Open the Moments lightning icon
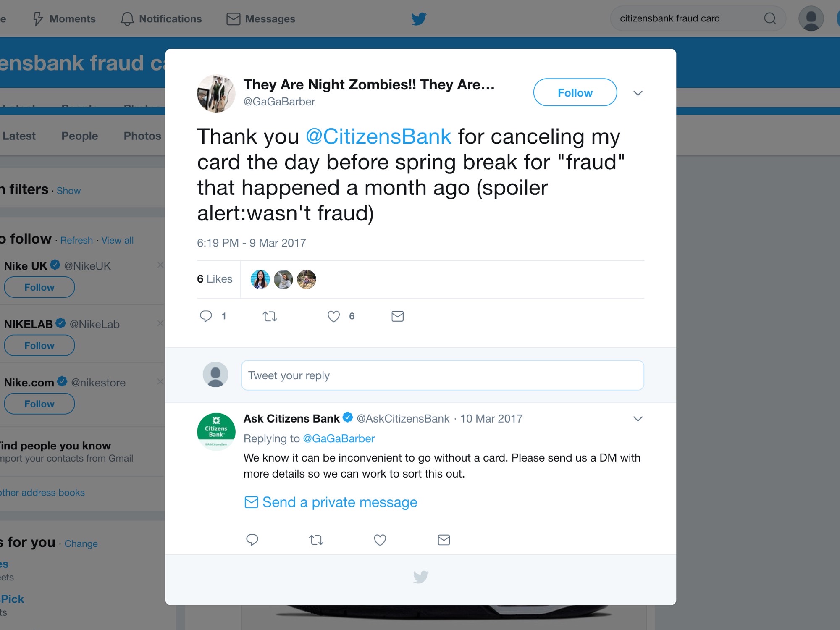 (38, 18)
